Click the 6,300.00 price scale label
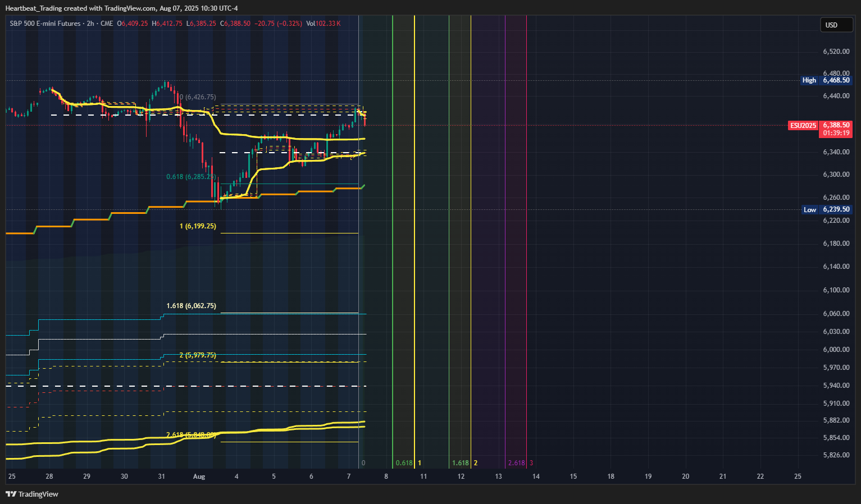The width and height of the screenshot is (861, 504). point(836,175)
